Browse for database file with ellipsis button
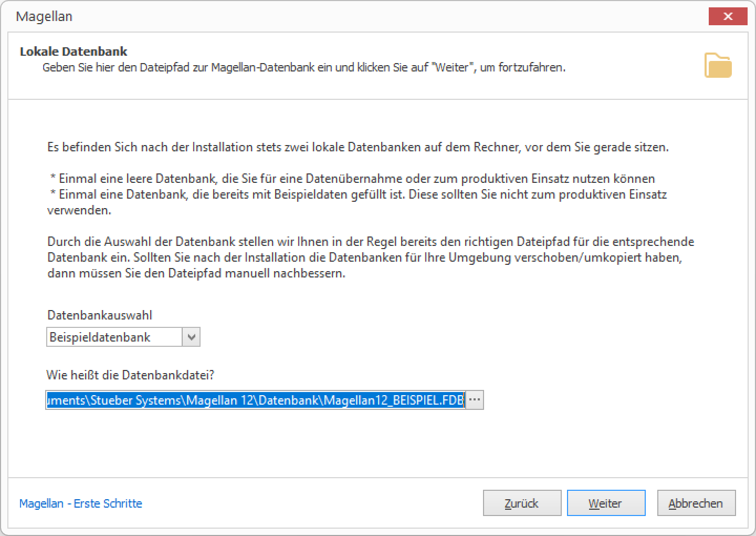Screen dimensions: 756x536 475,400
